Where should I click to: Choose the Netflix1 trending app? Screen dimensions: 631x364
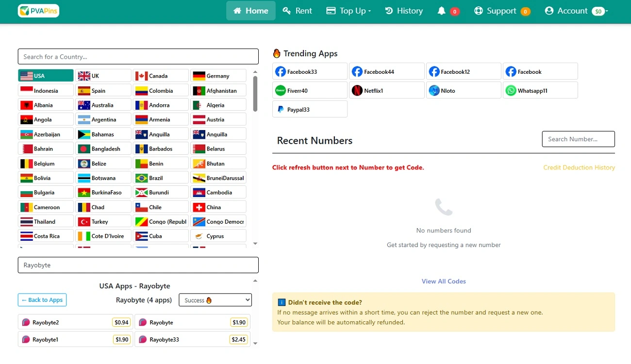(x=387, y=90)
